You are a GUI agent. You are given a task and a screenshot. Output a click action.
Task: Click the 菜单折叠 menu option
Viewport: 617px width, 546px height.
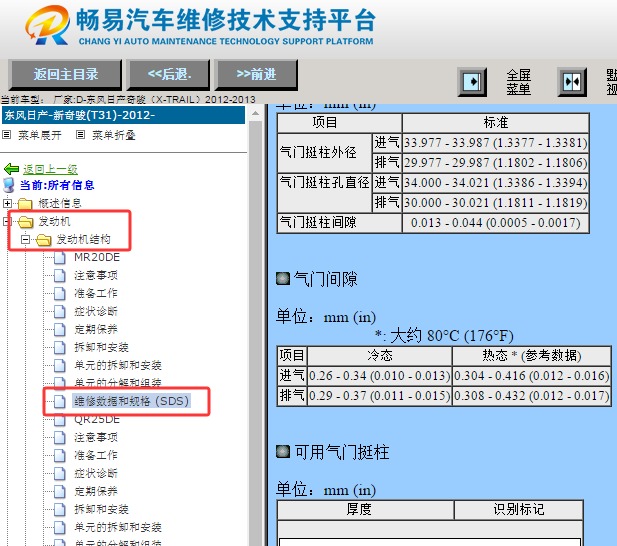114,135
